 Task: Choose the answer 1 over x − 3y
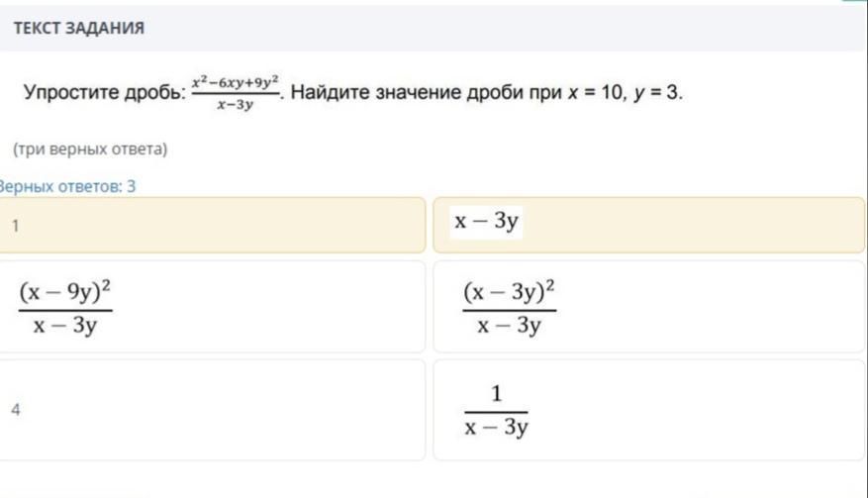click(x=648, y=410)
